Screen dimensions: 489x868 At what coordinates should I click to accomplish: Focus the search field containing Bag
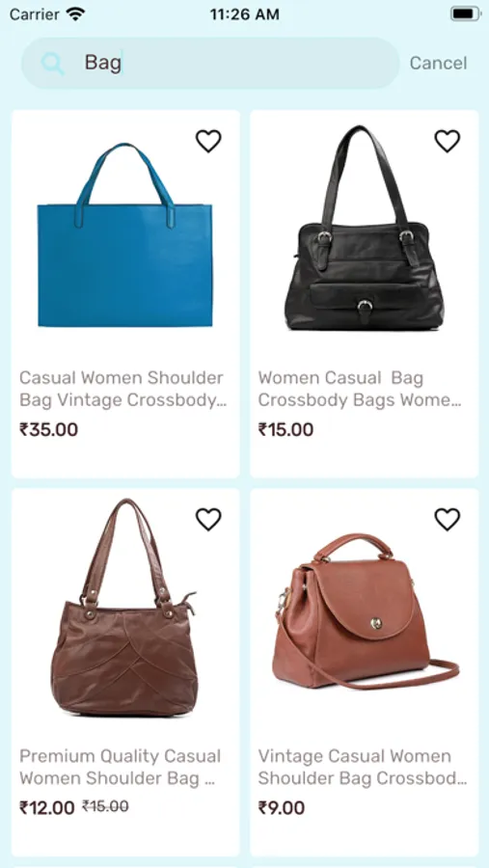[210, 63]
